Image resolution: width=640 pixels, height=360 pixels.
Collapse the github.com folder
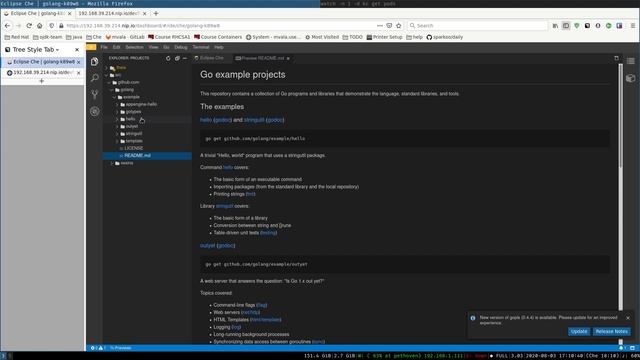pos(109,82)
